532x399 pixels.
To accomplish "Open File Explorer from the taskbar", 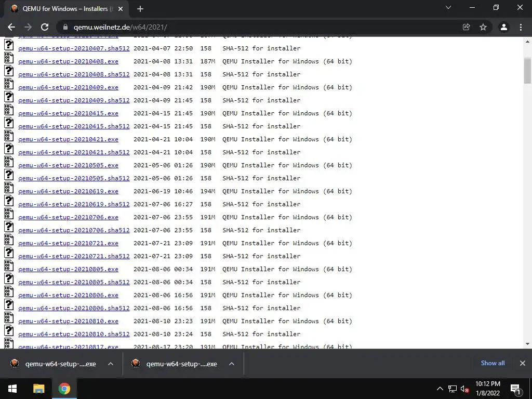I will click(x=38, y=389).
